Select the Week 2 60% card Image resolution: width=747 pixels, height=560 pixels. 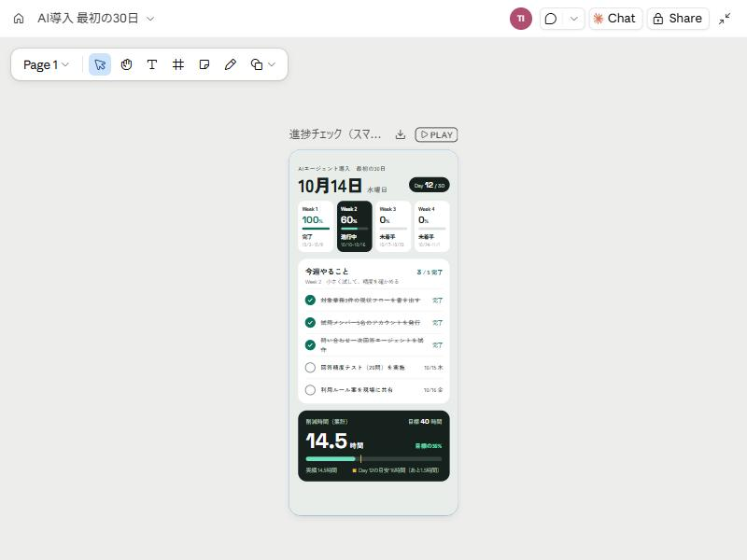[355, 226]
